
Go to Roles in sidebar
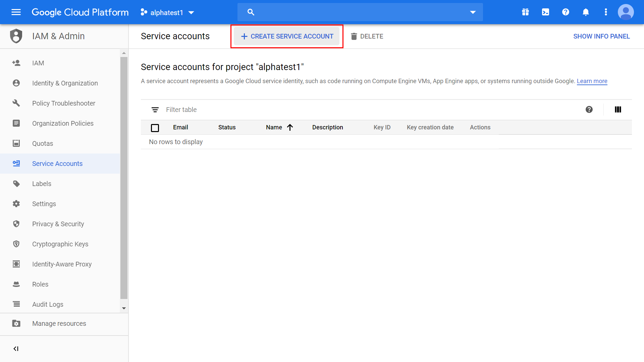click(x=40, y=284)
